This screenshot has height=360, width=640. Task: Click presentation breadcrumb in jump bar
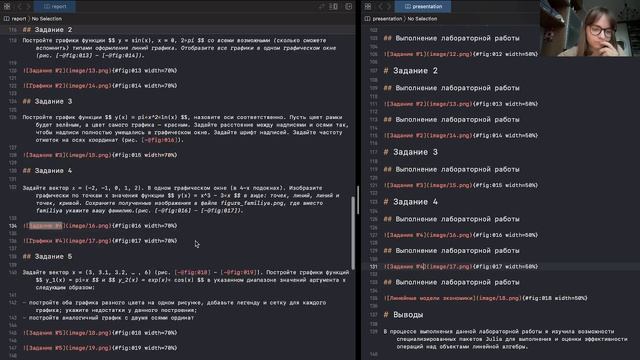point(383,19)
